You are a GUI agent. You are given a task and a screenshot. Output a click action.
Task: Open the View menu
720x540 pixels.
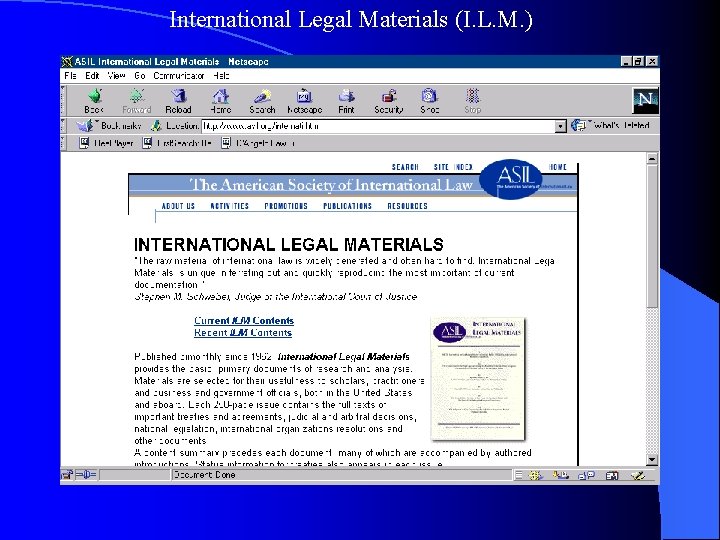(117, 76)
